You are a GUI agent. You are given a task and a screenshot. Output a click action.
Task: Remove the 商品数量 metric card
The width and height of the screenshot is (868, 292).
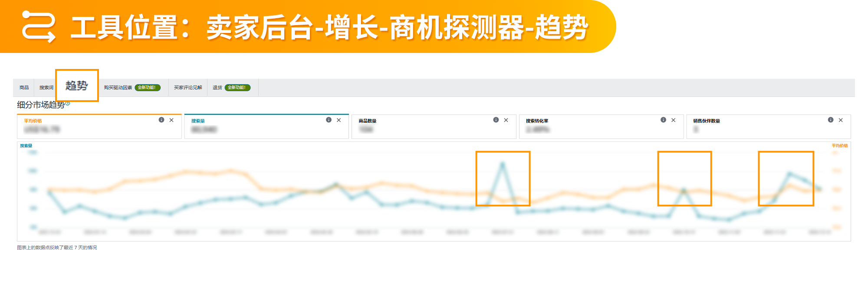(506, 120)
